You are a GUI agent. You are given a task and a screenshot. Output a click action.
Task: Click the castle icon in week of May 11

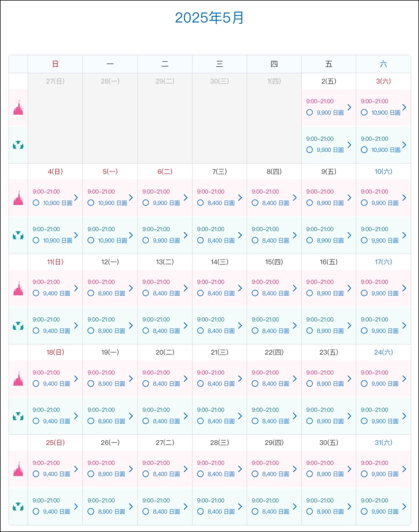(x=18, y=288)
